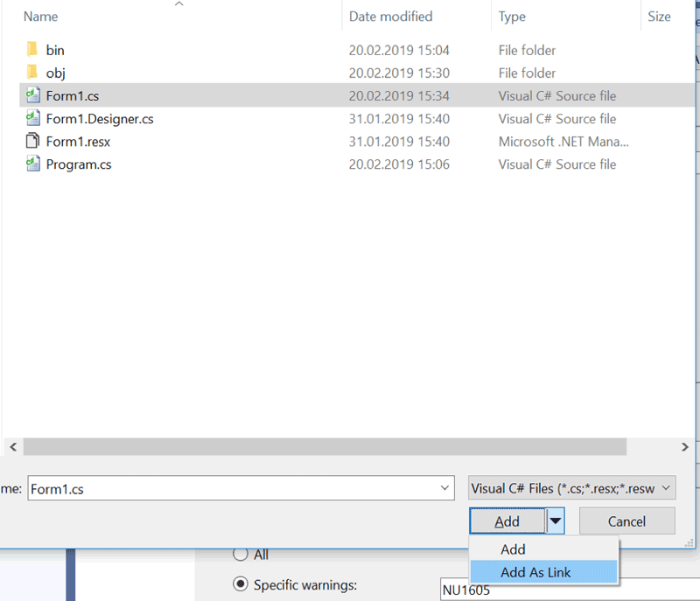Click the 20.02.2019 15:04 date cell
The height and width of the screenshot is (601, 700).
[x=399, y=50]
